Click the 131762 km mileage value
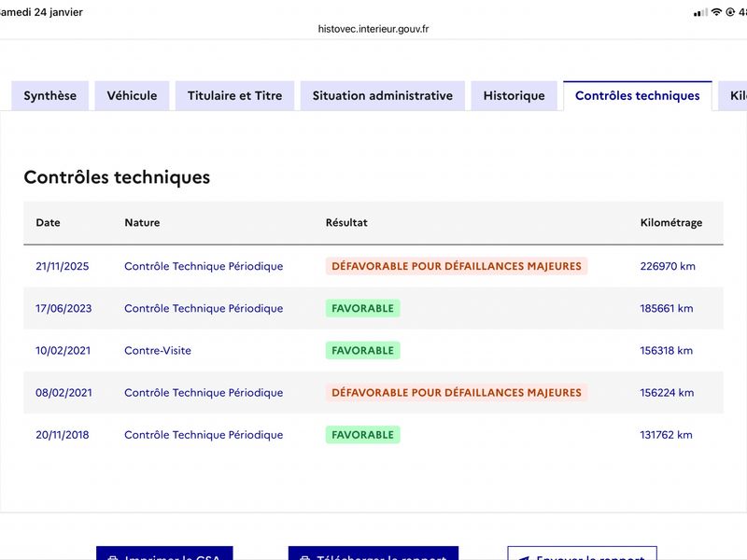The height and width of the screenshot is (560, 747). (667, 435)
